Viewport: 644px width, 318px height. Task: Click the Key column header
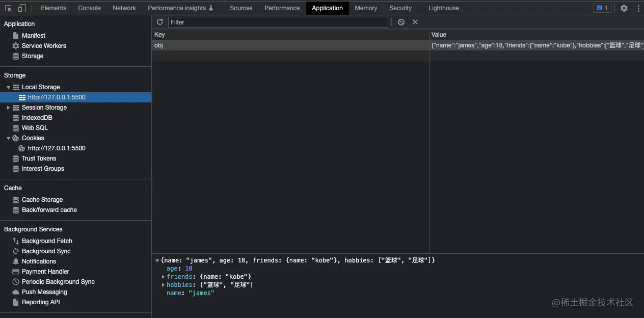tap(290, 35)
